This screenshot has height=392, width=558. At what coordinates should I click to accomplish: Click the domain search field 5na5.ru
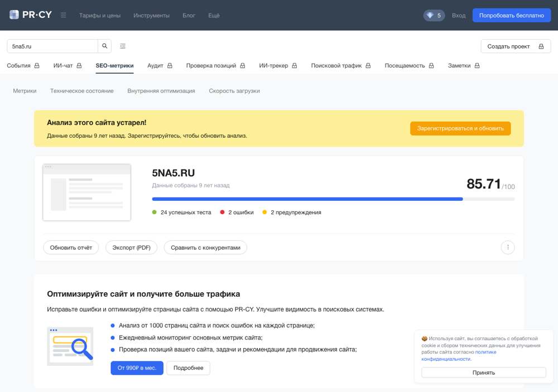coord(52,46)
